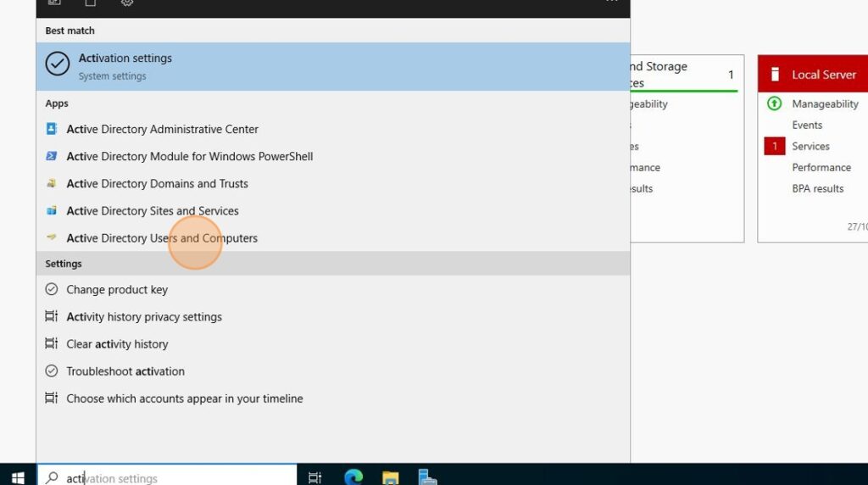Open the Windows Start menu

coord(18,477)
